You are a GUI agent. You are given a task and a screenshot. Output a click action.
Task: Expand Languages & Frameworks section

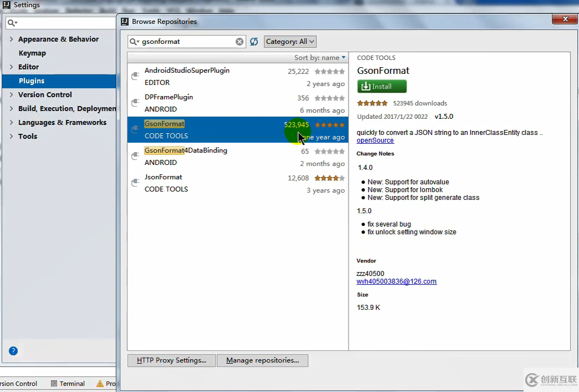pos(11,122)
